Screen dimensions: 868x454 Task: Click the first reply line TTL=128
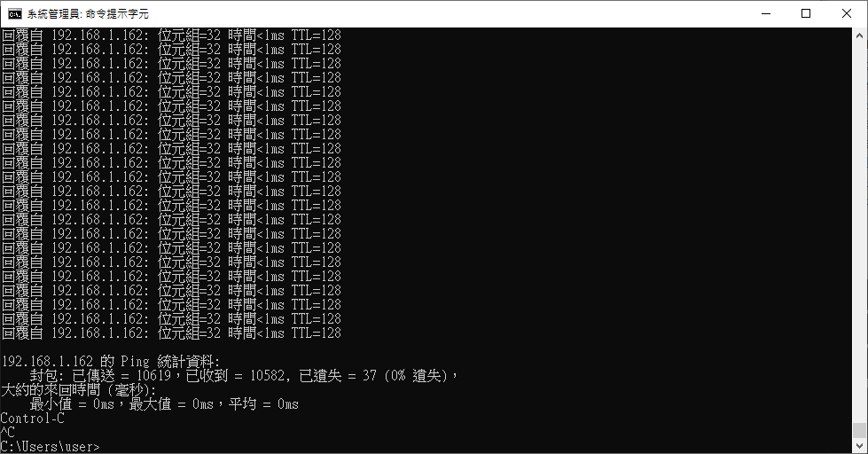(x=317, y=35)
